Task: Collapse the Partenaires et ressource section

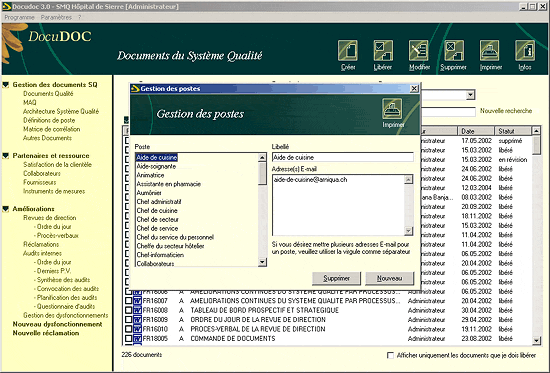Action: tap(6, 155)
